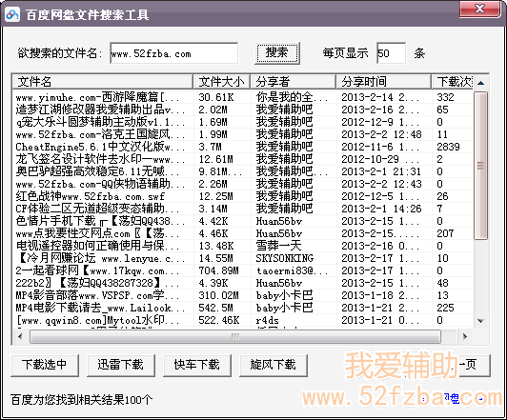Click download count cell 332
This screenshot has width=507, height=420.
coord(445,97)
